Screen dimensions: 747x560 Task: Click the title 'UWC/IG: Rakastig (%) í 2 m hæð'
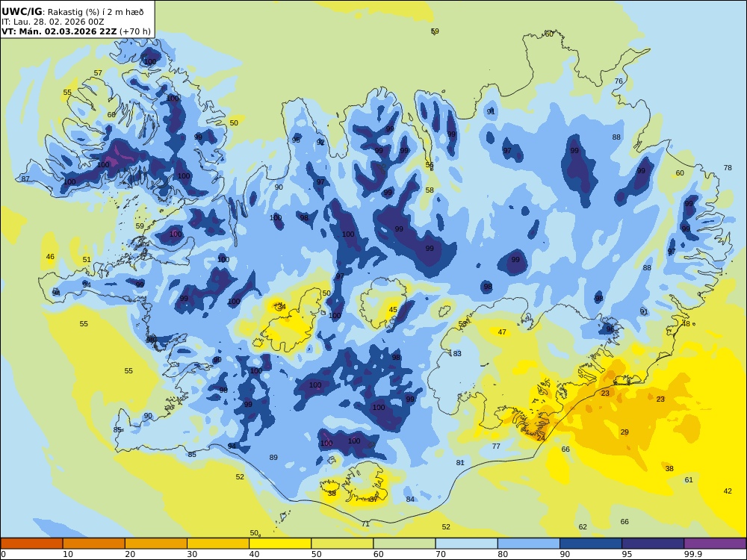72,13
